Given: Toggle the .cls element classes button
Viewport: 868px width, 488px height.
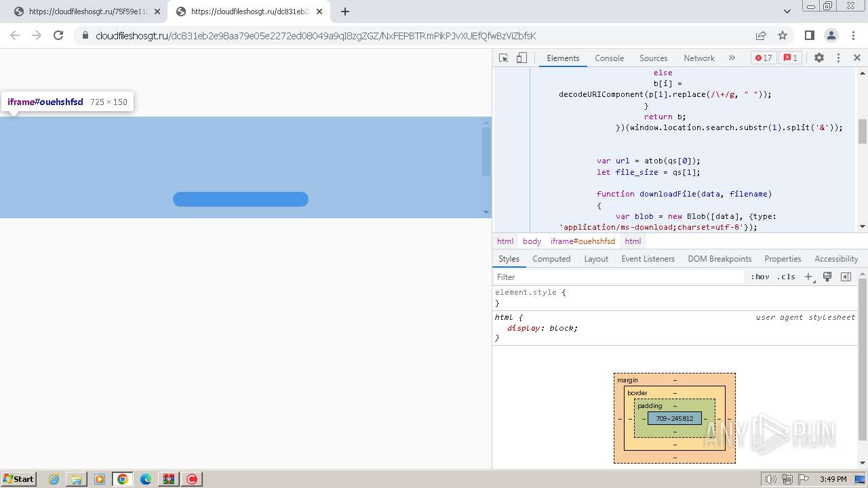Looking at the screenshot, I should 786,277.
